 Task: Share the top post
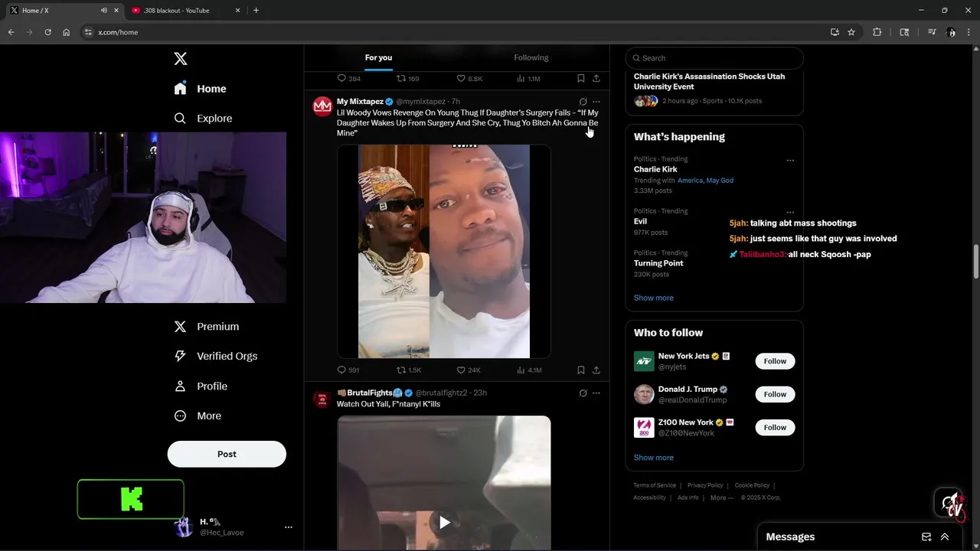[x=596, y=79]
